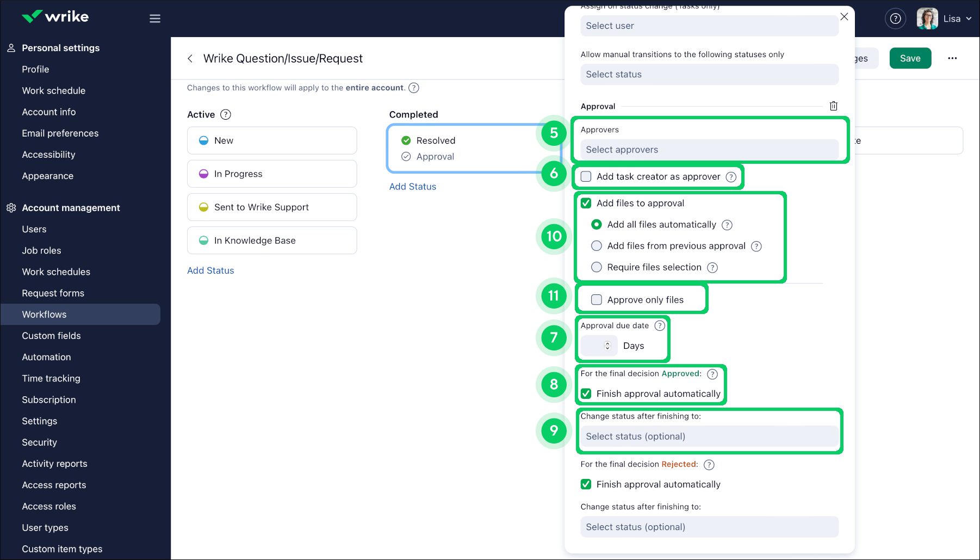Viewport: 980px width, 560px height.
Task: Open the help question mark icon in header
Action: [x=895, y=19]
